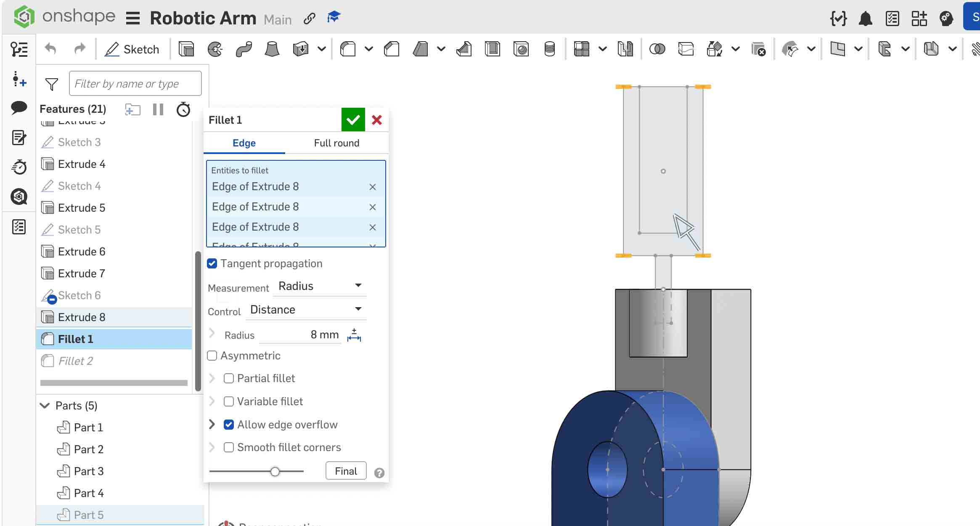This screenshot has height=526, width=980.
Task: Open the Boolean tool
Action: pos(657,49)
